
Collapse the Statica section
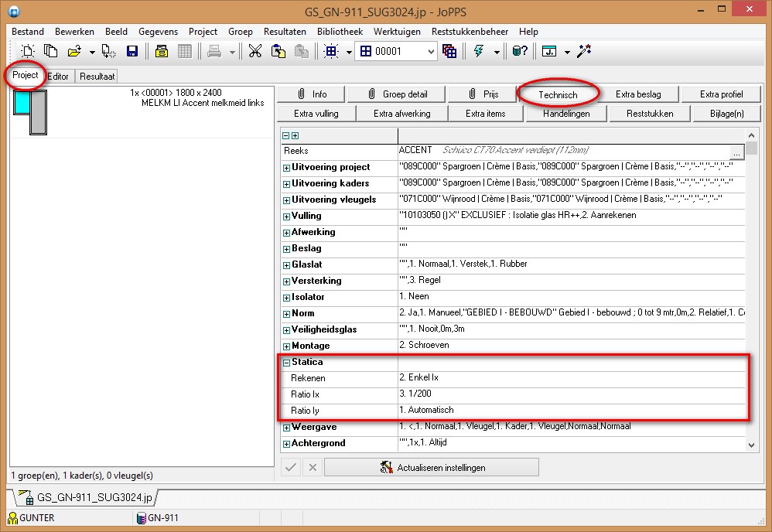[x=286, y=363]
